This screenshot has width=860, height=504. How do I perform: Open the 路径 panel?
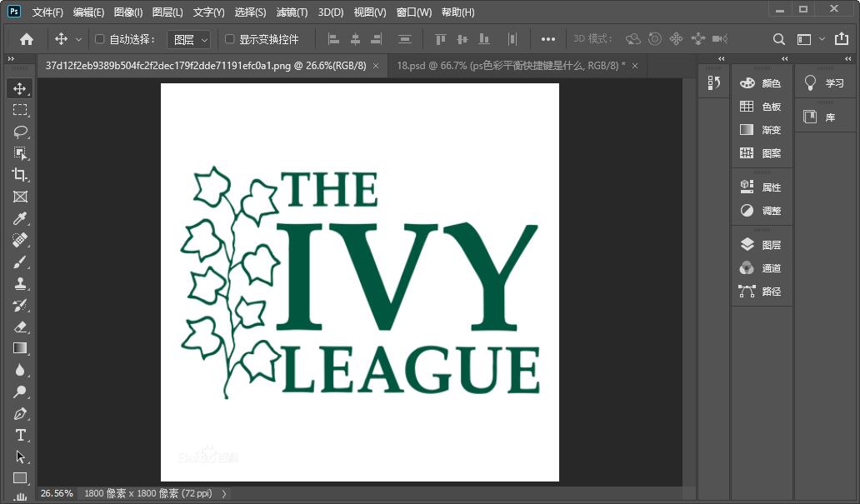[762, 292]
